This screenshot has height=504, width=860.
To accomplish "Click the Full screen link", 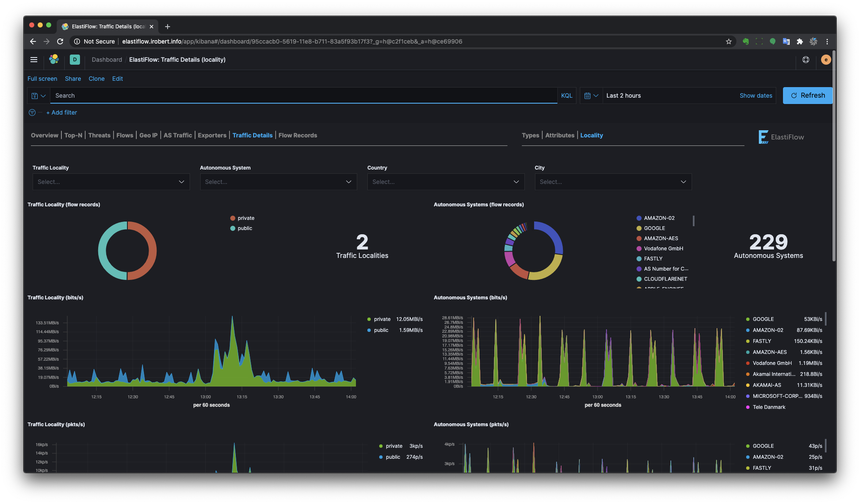I will [42, 79].
